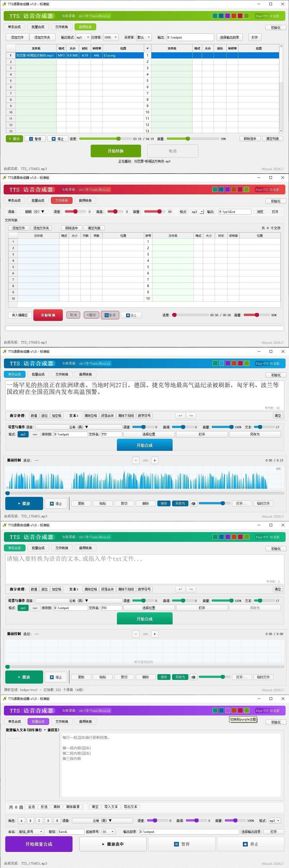The width and height of the screenshot is (289, 868).
Task: Click 开始合成 in blue window
Action: [145, 445]
